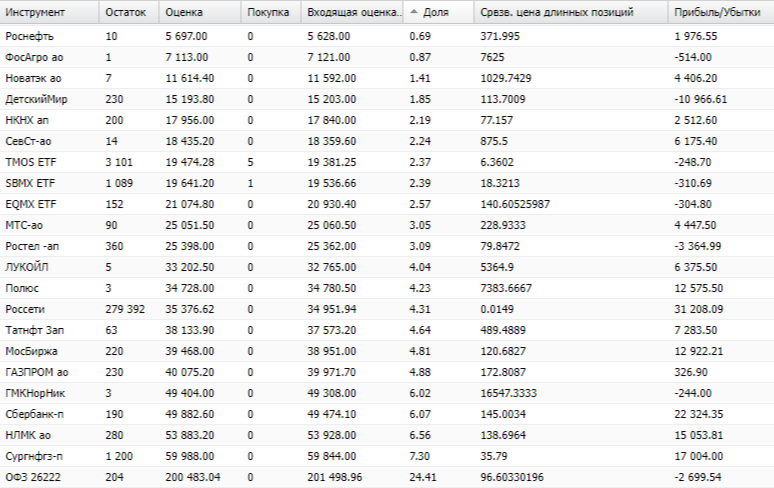The height and width of the screenshot is (488, 774).
Task: Select the Новатэк ао instrument
Action: (33, 78)
